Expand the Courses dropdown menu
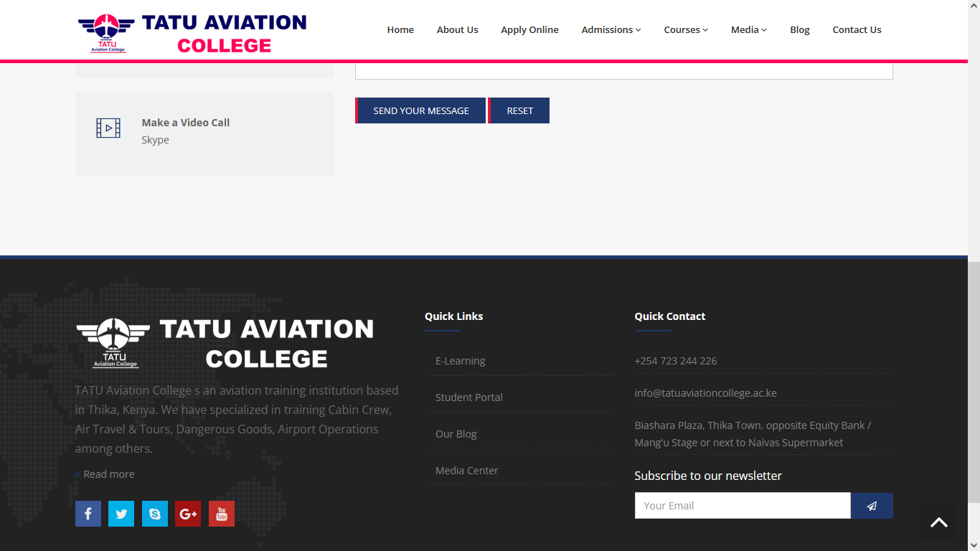 click(686, 29)
